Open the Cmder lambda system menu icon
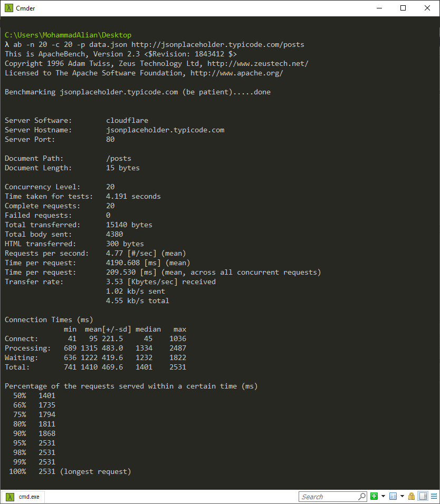The width and height of the screenshot is (440, 504). 7,8
